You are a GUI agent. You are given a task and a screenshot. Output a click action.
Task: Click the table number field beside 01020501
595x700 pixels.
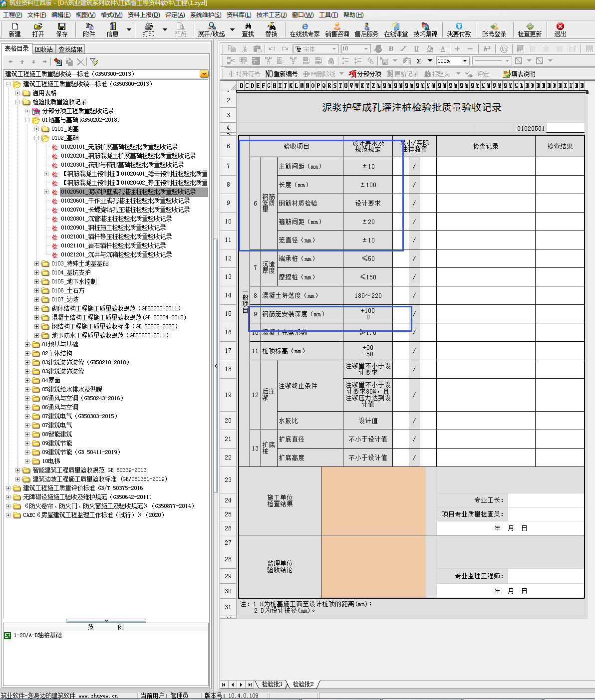tap(565, 128)
